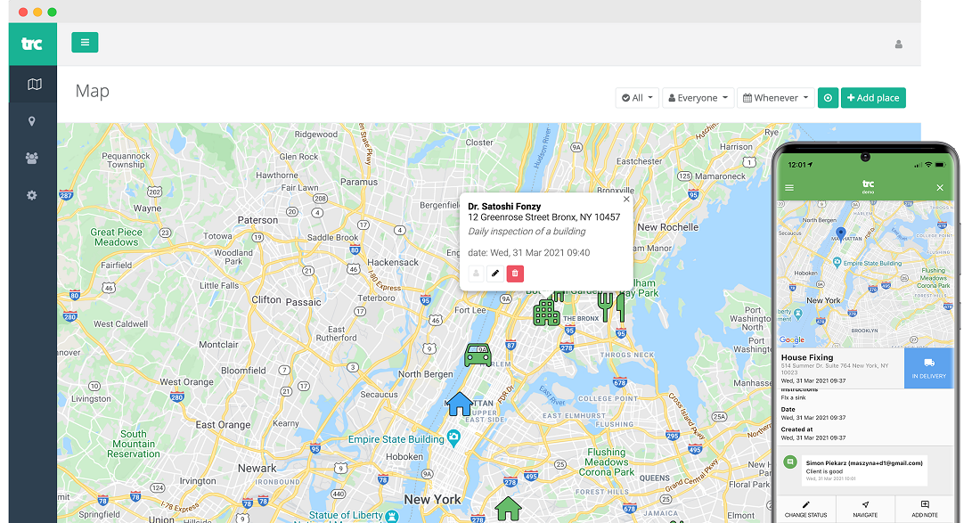Click the macOS yellow minimize button
This screenshot has height=523, width=980.
[37, 12]
